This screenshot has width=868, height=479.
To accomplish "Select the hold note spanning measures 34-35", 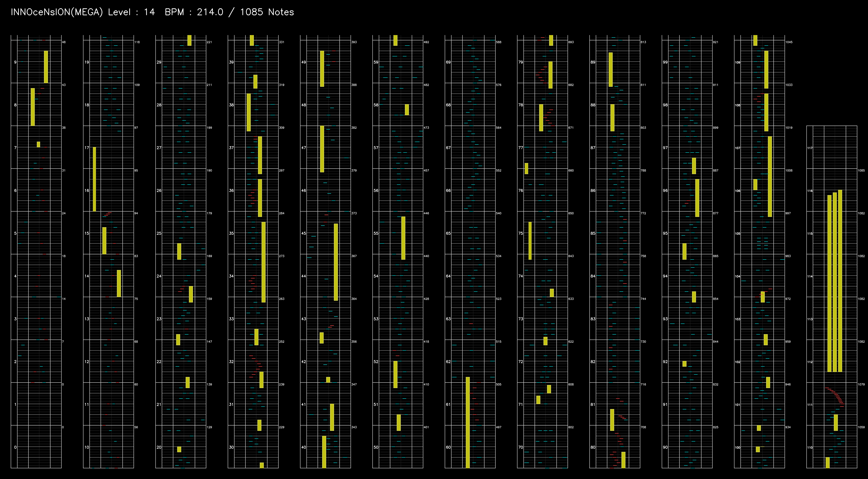I will pyautogui.click(x=263, y=262).
